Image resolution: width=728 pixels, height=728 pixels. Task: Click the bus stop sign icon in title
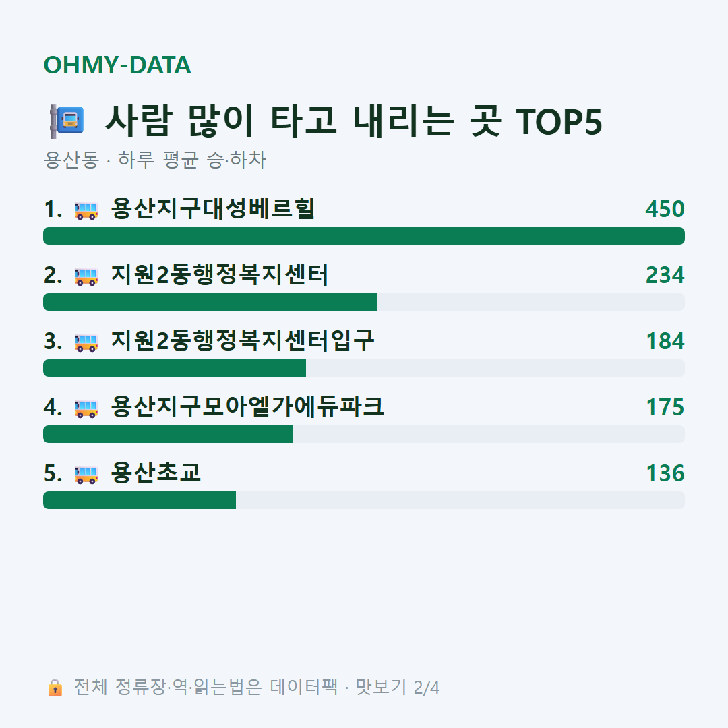pyautogui.click(x=67, y=121)
